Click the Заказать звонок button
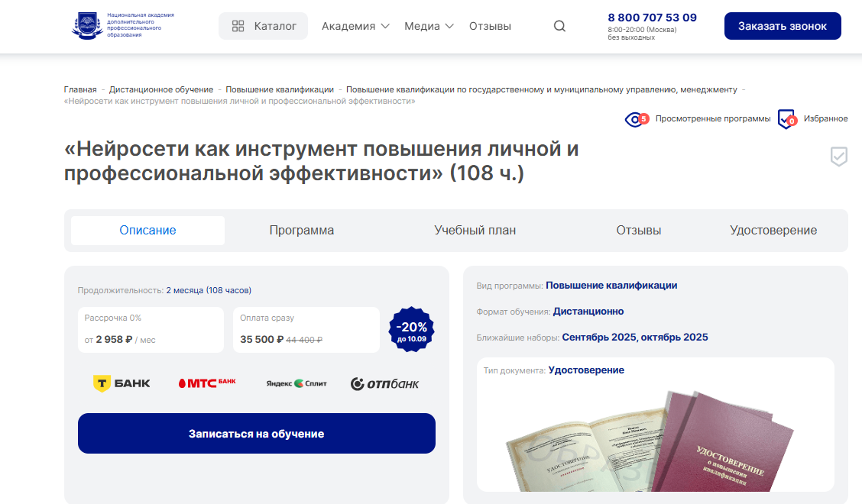Image resolution: width=862 pixels, height=504 pixels. pos(783,26)
